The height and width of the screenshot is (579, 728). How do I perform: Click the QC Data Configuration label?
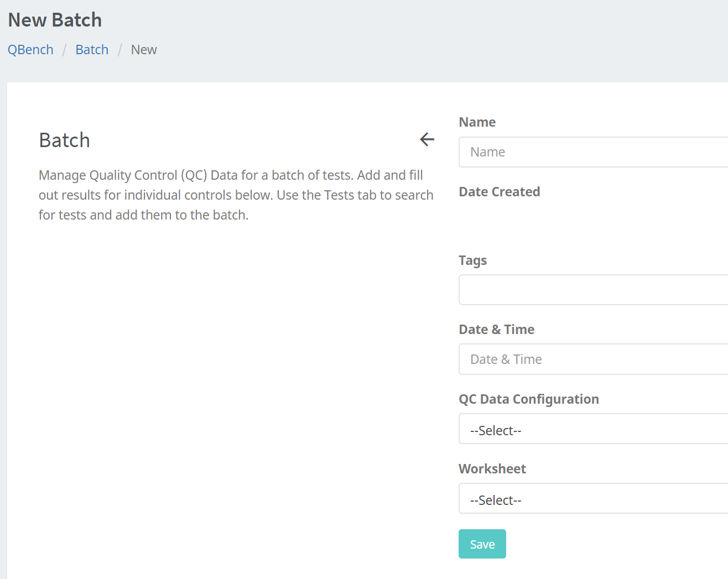pos(528,399)
